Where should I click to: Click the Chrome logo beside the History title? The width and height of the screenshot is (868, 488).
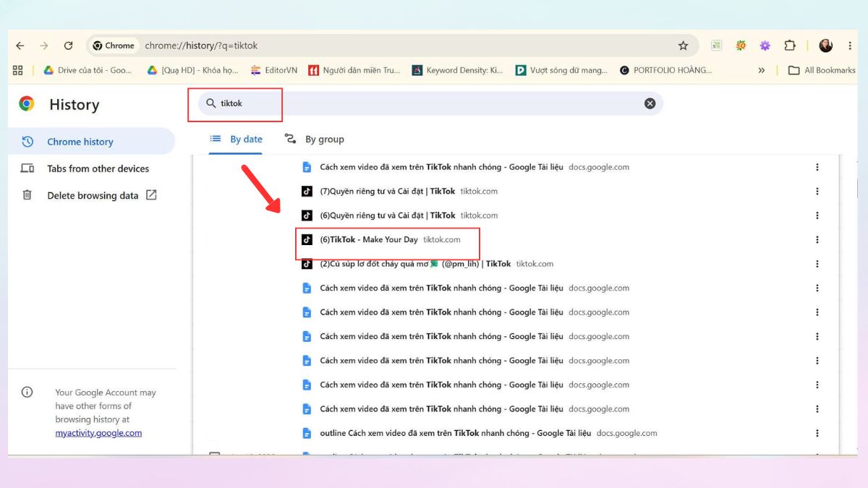point(27,104)
